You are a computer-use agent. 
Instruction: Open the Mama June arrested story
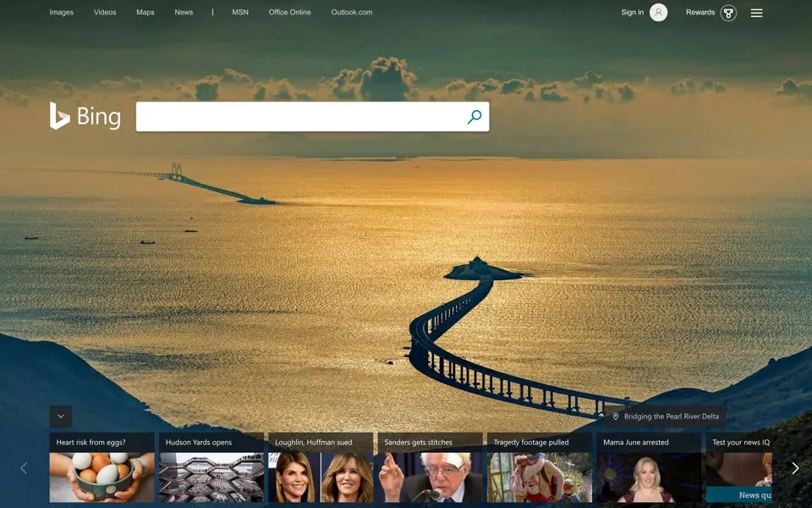(x=649, y=467)
